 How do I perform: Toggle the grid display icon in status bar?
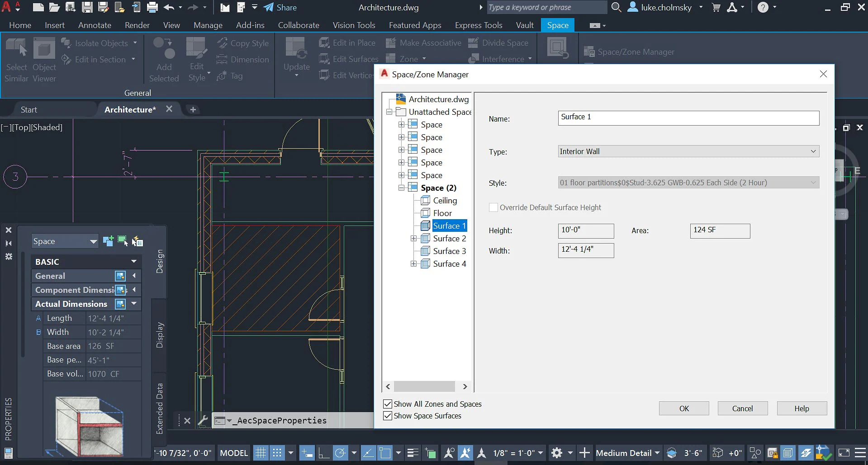(260, 453)
